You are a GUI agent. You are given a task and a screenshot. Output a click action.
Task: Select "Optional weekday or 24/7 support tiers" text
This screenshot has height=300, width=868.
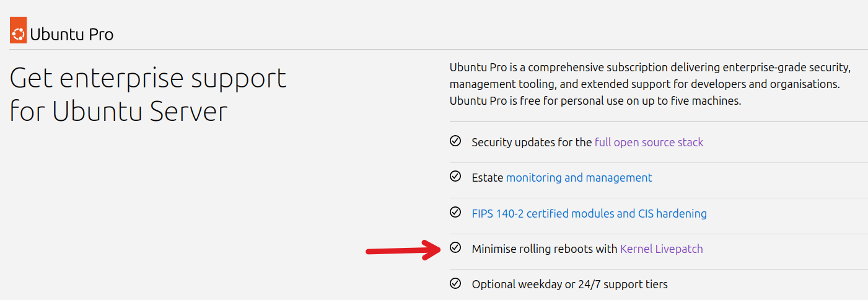point(569,285)
